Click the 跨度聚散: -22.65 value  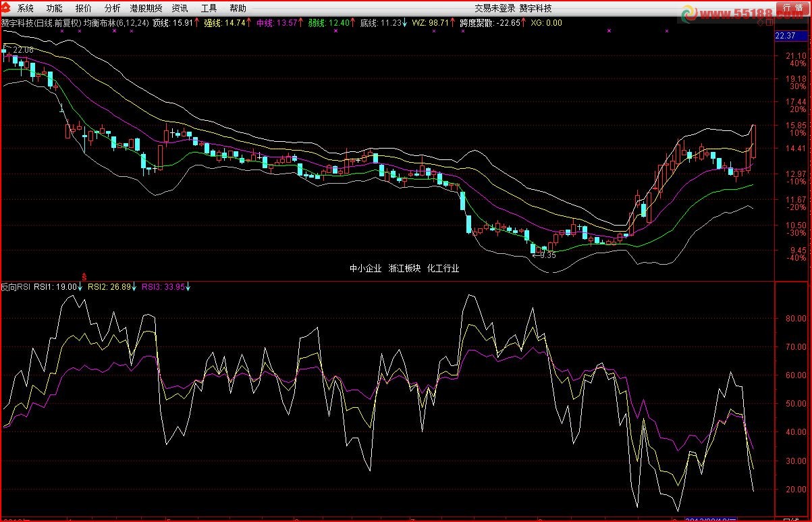(x=490, y=22)
